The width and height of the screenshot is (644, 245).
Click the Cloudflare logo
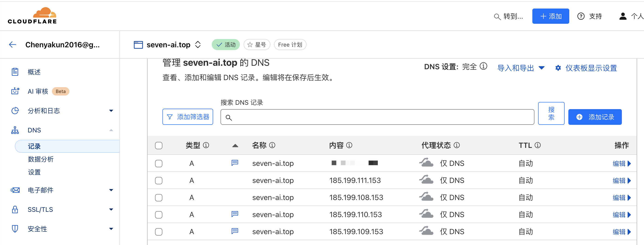pos(32,15)
